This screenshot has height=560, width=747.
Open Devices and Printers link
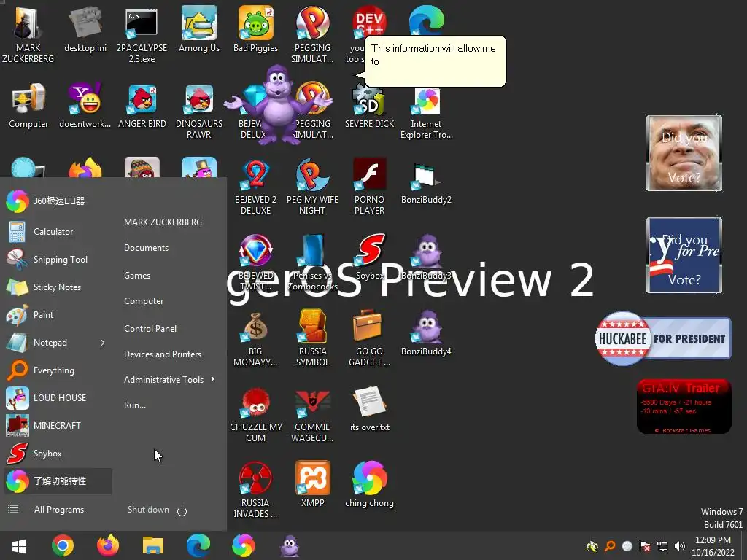coord(163,354)
